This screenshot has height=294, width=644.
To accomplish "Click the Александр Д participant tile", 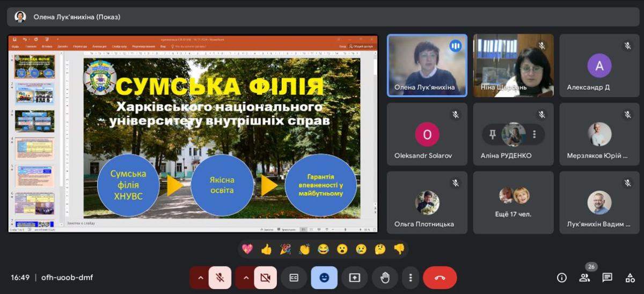I will (x=599, y=66).
